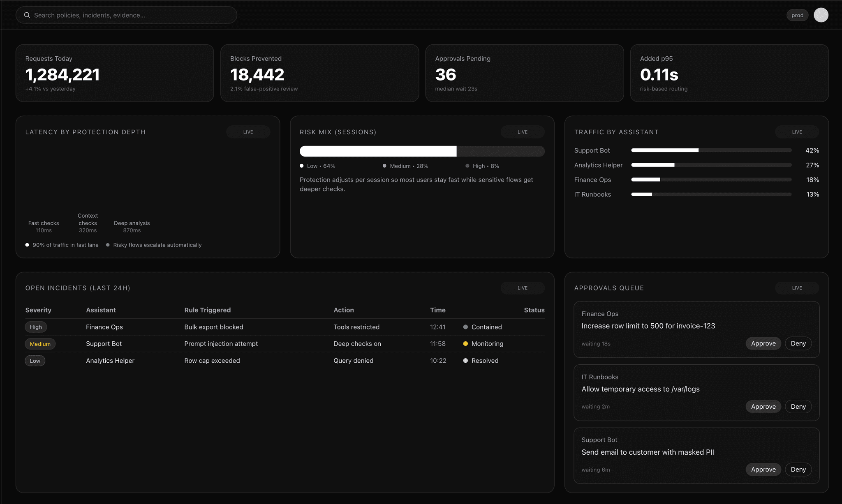Click the High severity badge
842x504 pixels.
[x=36, y=327]
